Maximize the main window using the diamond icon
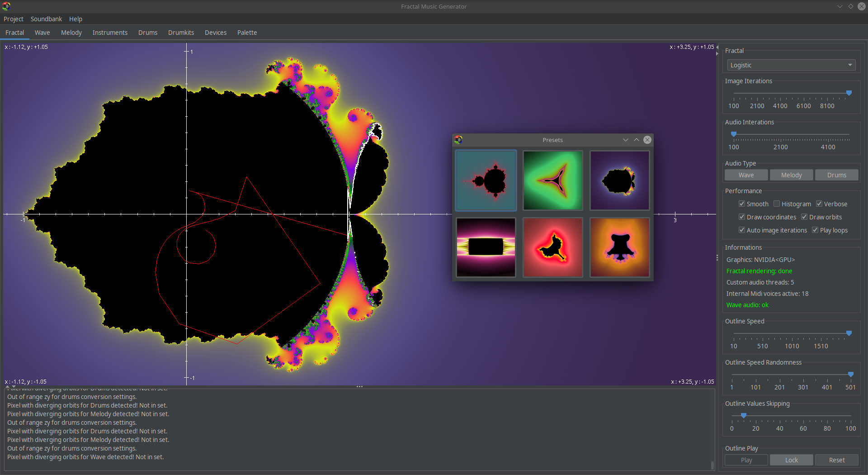Viewport: 868px width, 475px height. pos(851,6)
